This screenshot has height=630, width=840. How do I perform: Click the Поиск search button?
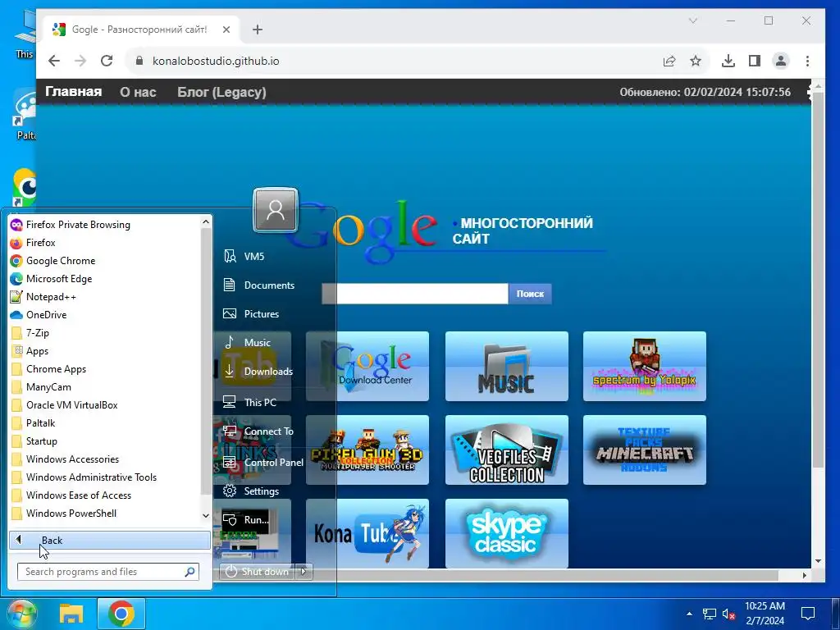pyautogui.click(x=531, y=294)
